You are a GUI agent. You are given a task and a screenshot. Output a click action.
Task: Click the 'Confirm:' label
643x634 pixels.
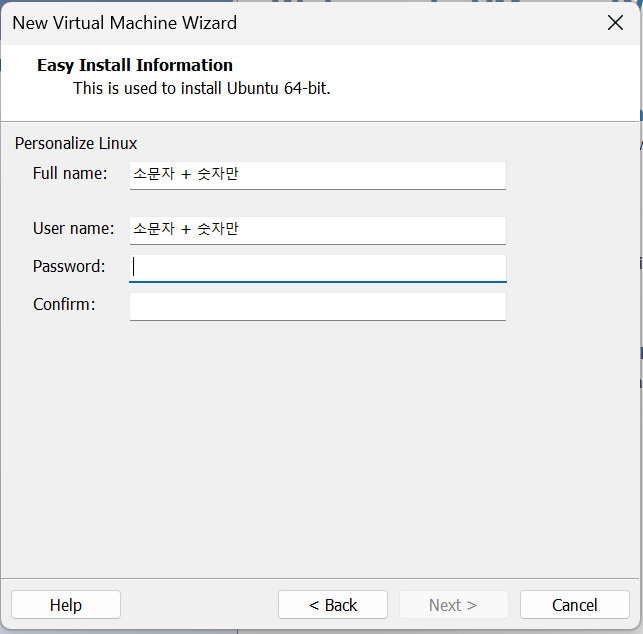[64, 304]
